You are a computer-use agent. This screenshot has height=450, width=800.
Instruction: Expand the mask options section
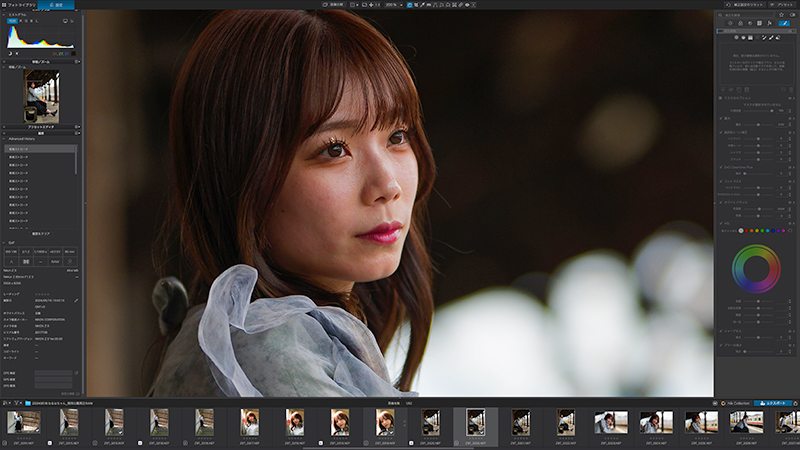pos(720,98)
